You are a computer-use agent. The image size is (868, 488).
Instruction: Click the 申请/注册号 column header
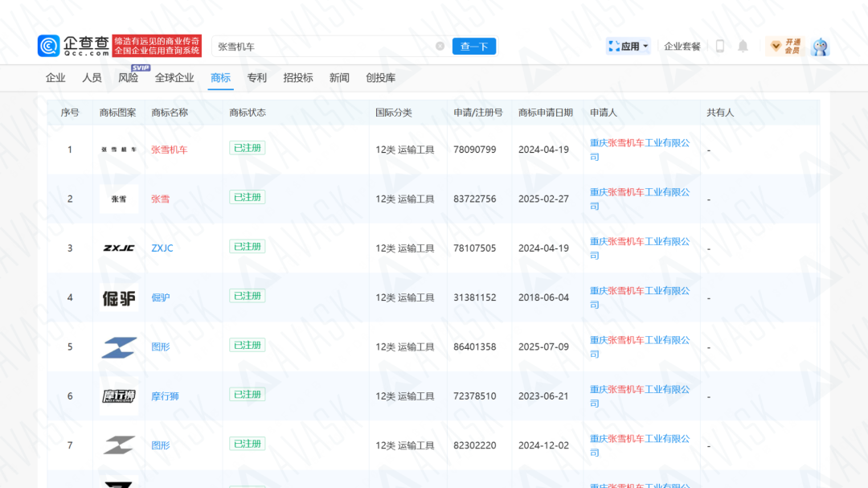pos(477,113)
